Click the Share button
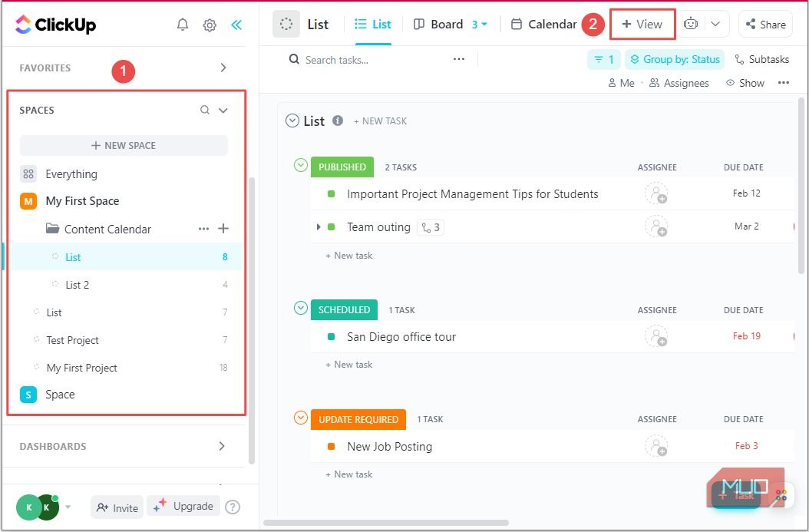Screen dimensions: 809x532 tap(766, 25)
